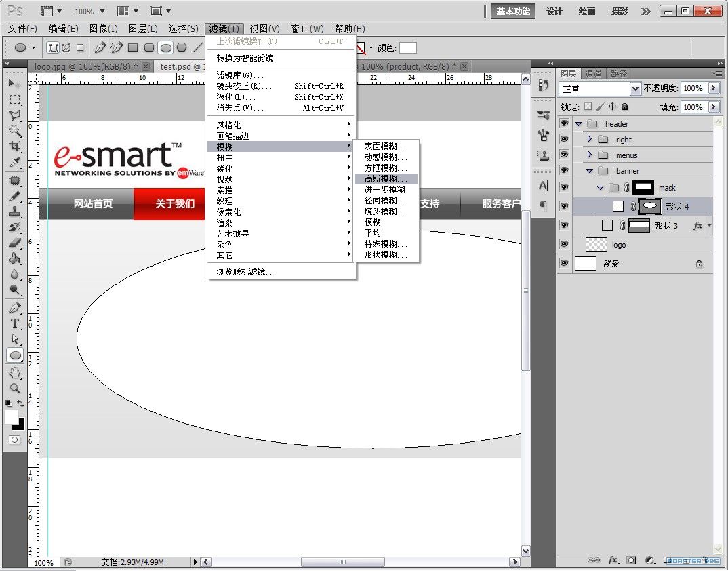This screenshot has width=728, height=571.
Task: Hide the right group layer
Action: [564, 139]
